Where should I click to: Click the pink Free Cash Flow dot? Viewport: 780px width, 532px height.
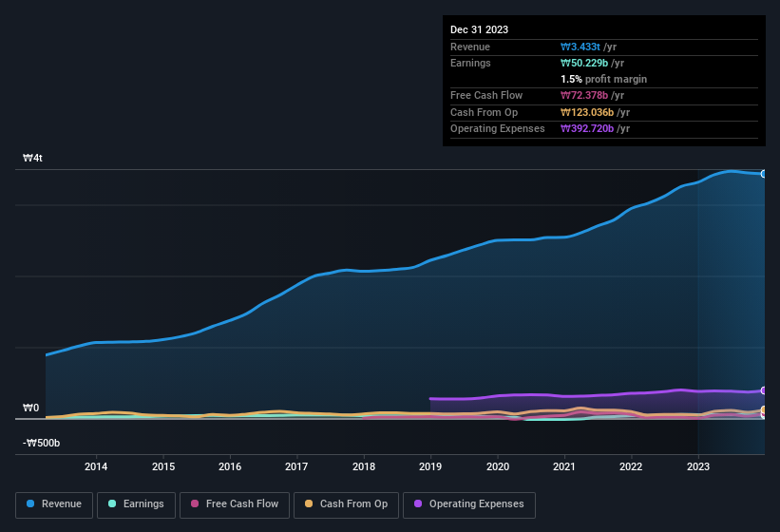pos(195,503)
